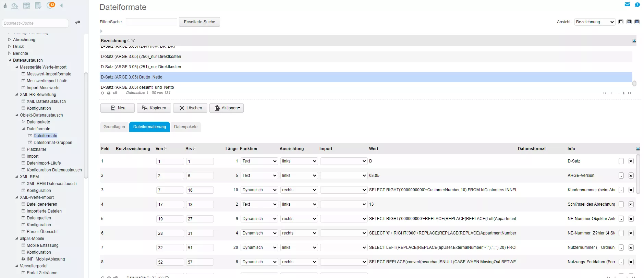Select the empty single-pane view layout
This screenshot has width=644, height=278.
(x=621, y=22)
